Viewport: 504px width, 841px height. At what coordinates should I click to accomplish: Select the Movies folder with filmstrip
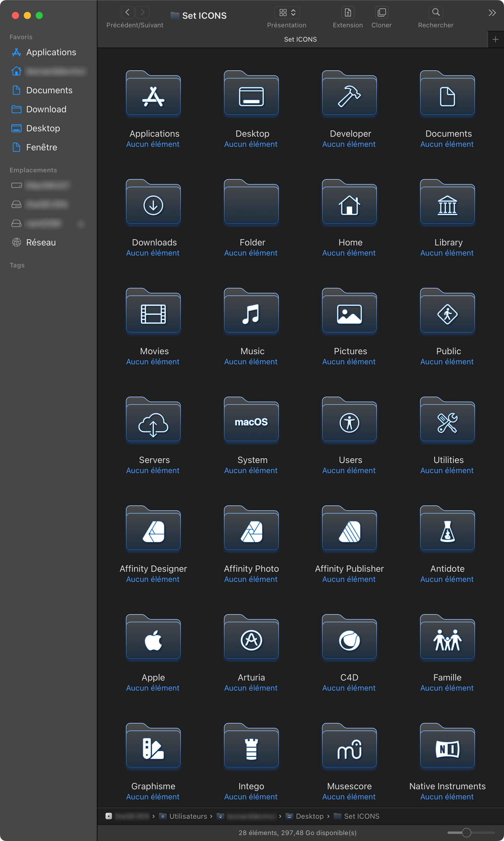[153, 310]
